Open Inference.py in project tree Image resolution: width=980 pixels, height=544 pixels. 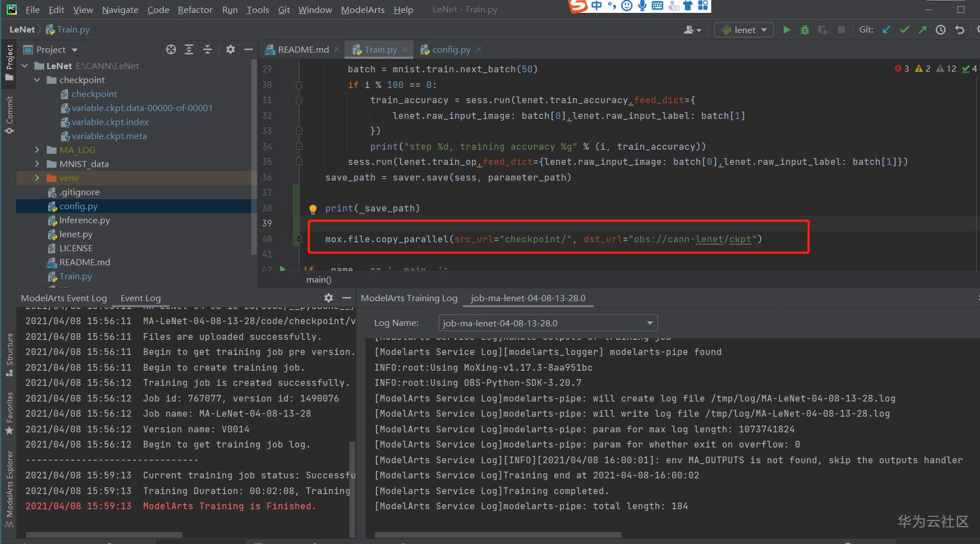[84, 220]
